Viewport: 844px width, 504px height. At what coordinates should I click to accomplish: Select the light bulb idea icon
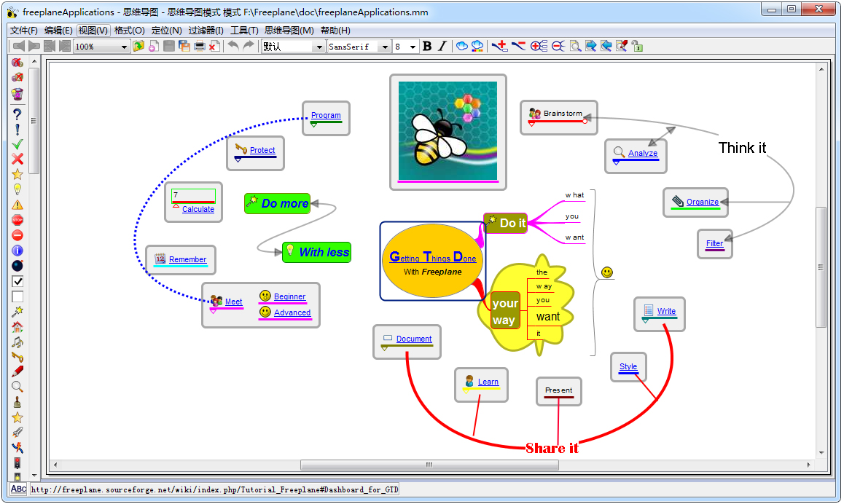tap(17, 189)
